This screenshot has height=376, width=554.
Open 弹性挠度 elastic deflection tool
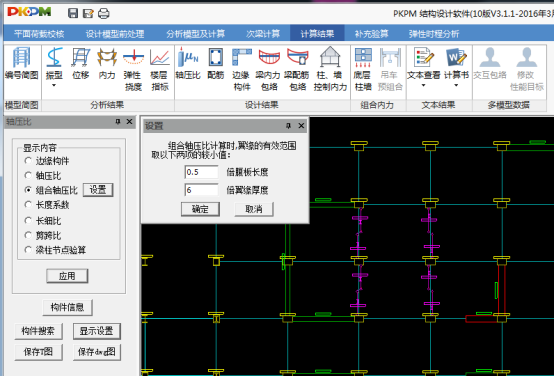[133, 69]
